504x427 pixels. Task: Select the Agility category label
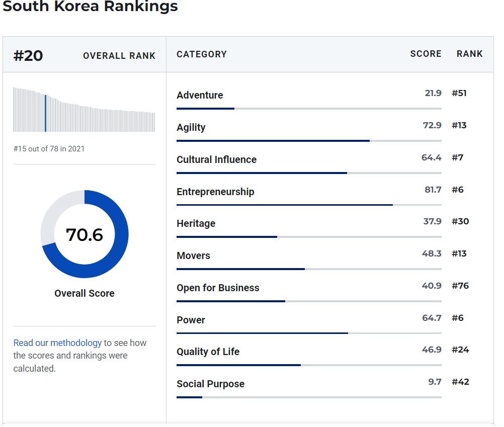click(191, 127)
